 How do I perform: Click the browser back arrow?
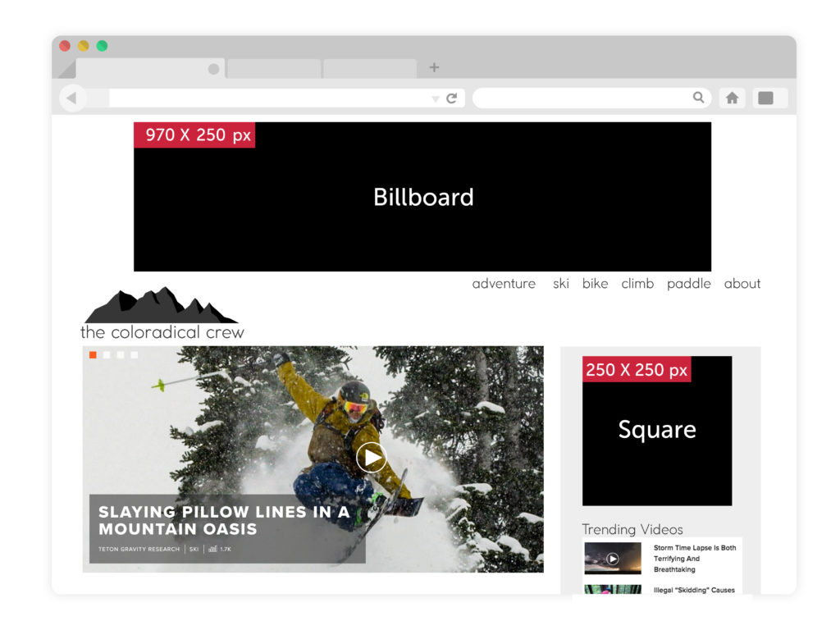click(72, 98)
